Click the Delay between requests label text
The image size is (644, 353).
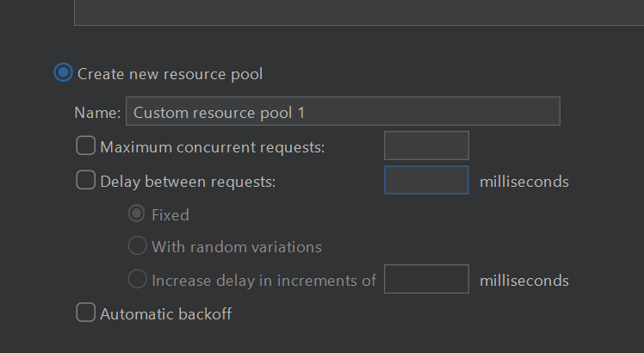tap(188, 182)
